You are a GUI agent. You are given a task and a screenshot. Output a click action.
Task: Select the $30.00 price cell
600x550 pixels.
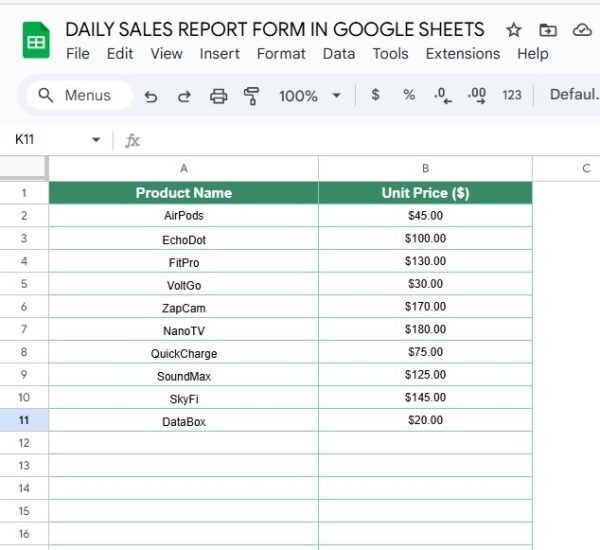pyautogui.click(x=425, y=284)
